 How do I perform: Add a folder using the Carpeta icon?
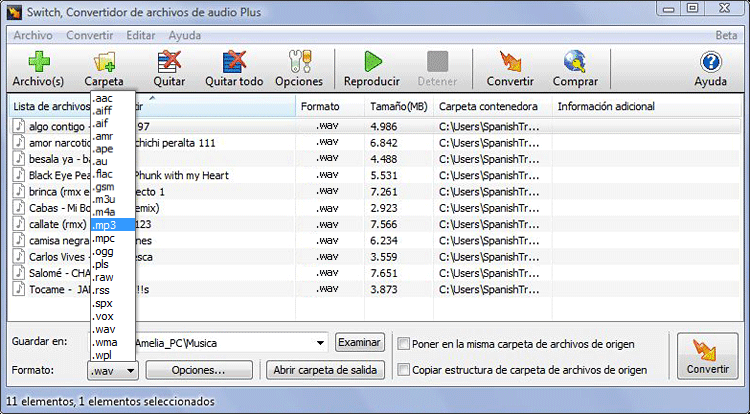click(104, 69)
